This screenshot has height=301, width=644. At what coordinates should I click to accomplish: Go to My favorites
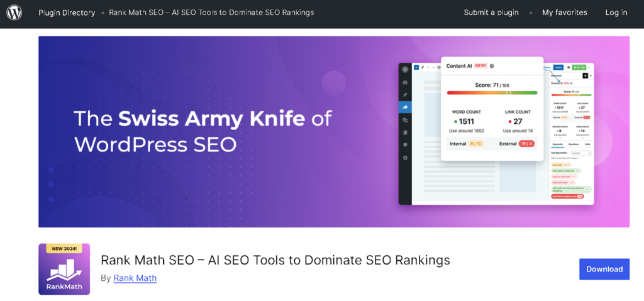564,13
